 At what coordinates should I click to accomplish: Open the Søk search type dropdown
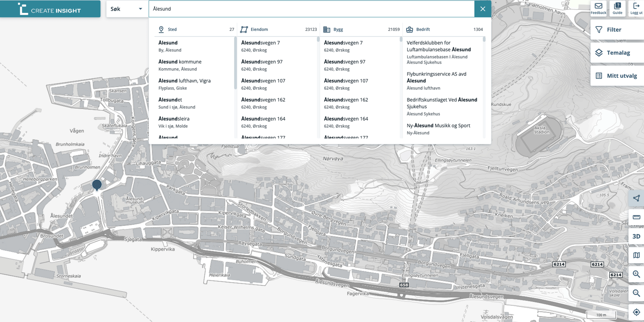pos(127,9)
